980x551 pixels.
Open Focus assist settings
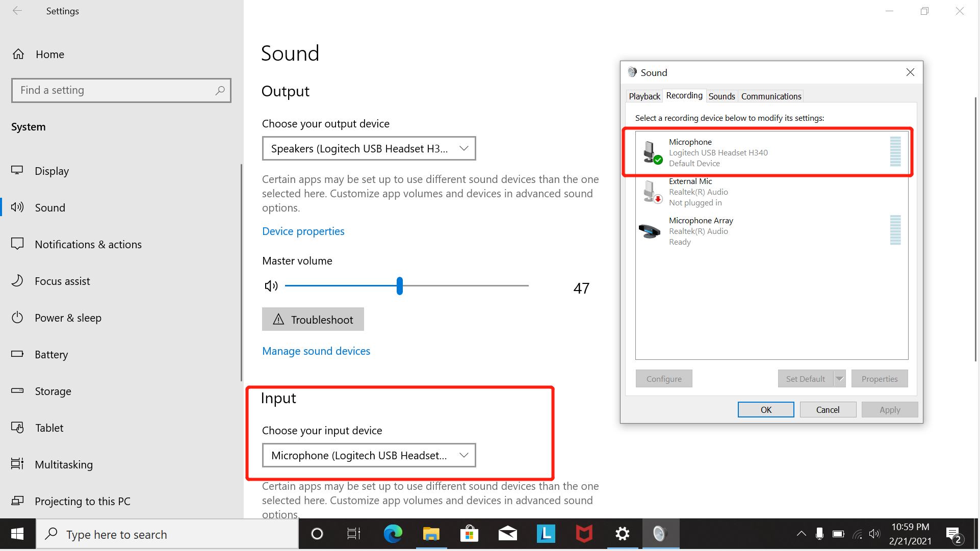(x=63, y=281)
